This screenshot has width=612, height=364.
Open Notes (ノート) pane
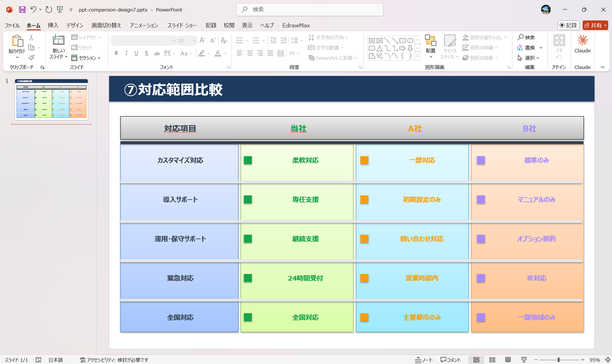pos(424,360)
